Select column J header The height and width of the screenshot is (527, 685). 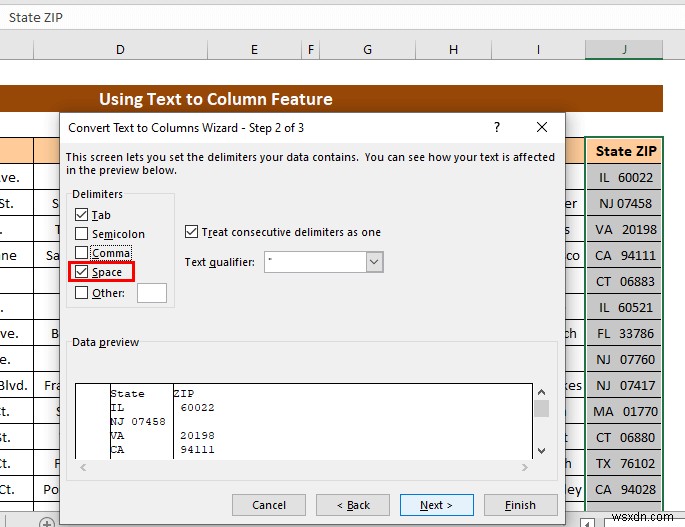(624, 50)
